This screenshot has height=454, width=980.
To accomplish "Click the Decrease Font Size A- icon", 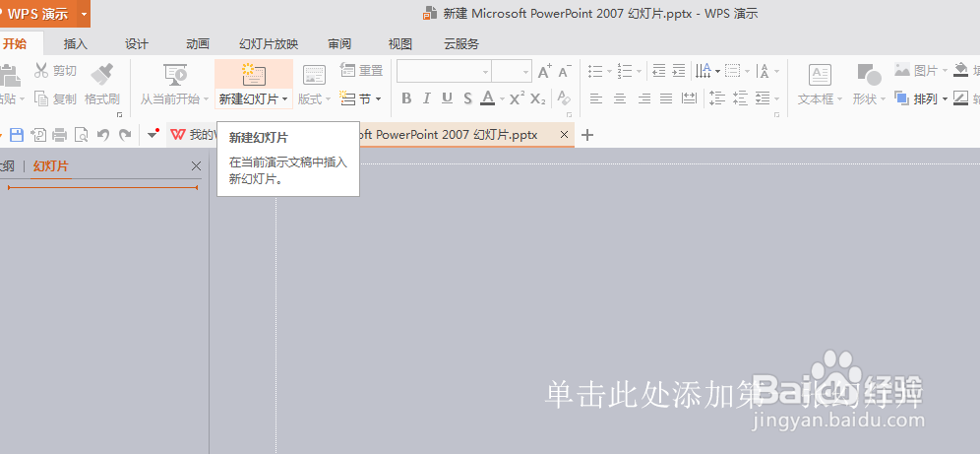I will [565, 71].
